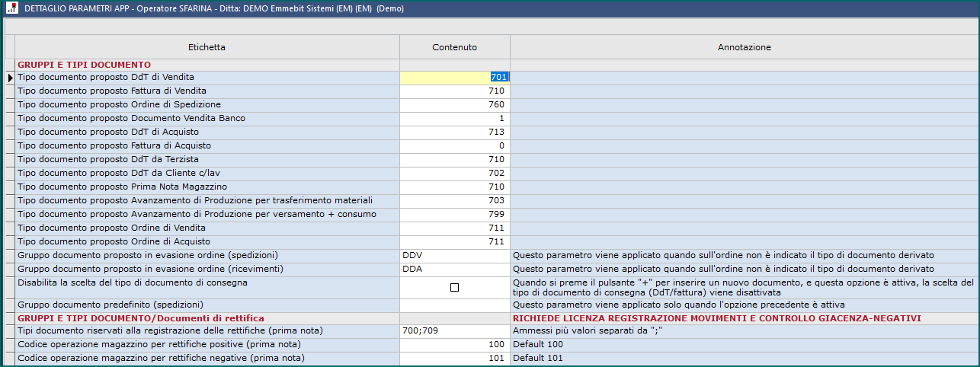Click the Default 101 annotation cell
980x367 pixels.
click(744, 359)
